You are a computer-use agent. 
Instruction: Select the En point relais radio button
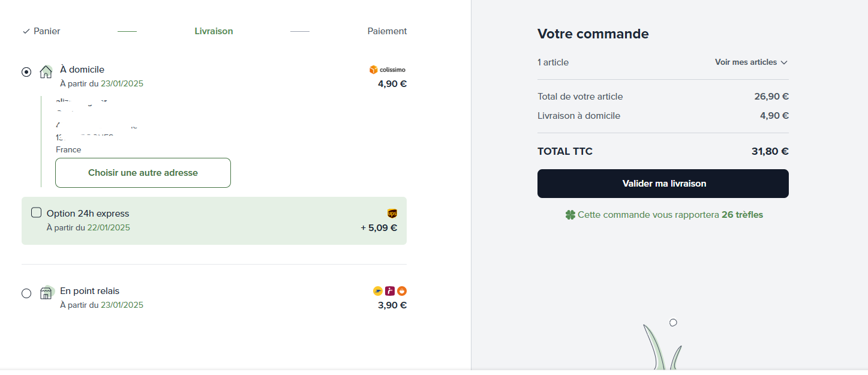point(26,293)
